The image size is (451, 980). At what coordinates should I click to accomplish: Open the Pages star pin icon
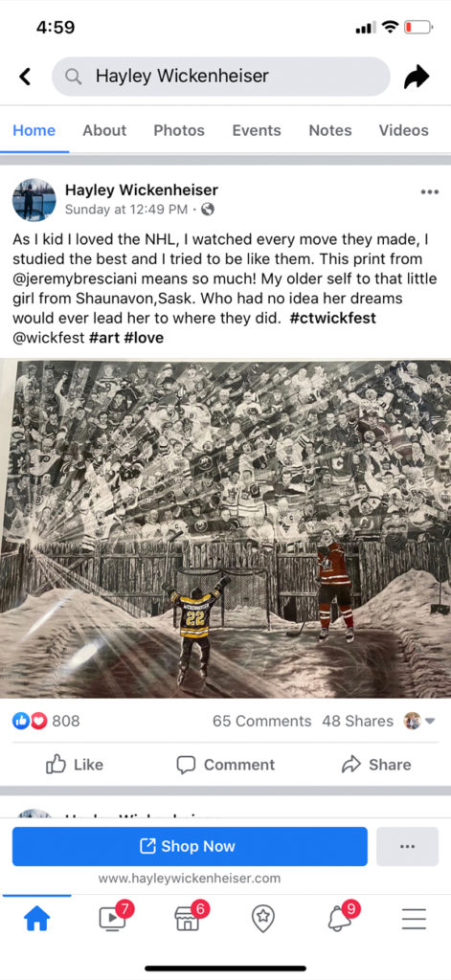(263, 919)
